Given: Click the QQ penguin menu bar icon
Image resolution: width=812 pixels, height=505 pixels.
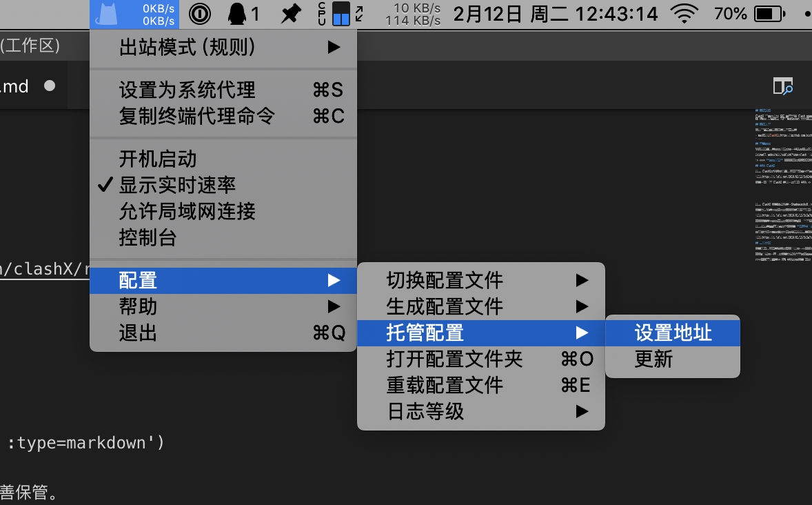Looking at the screenshot, I should tap(238, 14).
